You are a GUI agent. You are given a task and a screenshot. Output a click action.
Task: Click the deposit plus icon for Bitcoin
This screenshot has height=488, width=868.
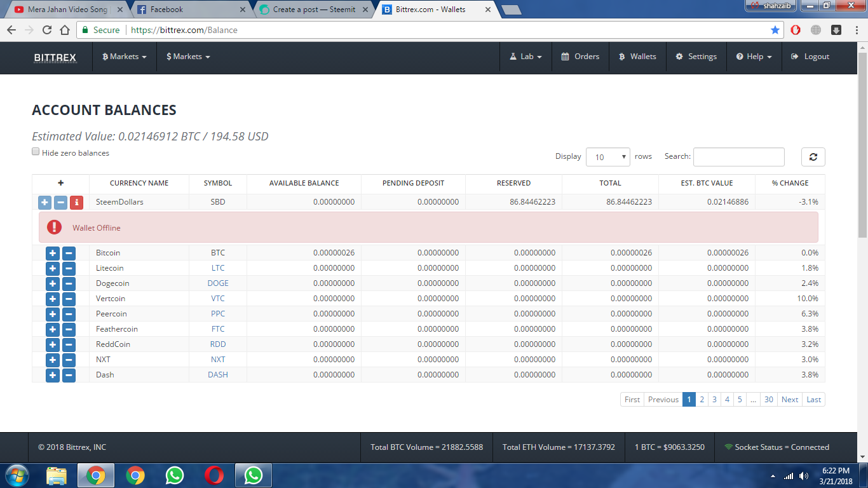(53, 253)
